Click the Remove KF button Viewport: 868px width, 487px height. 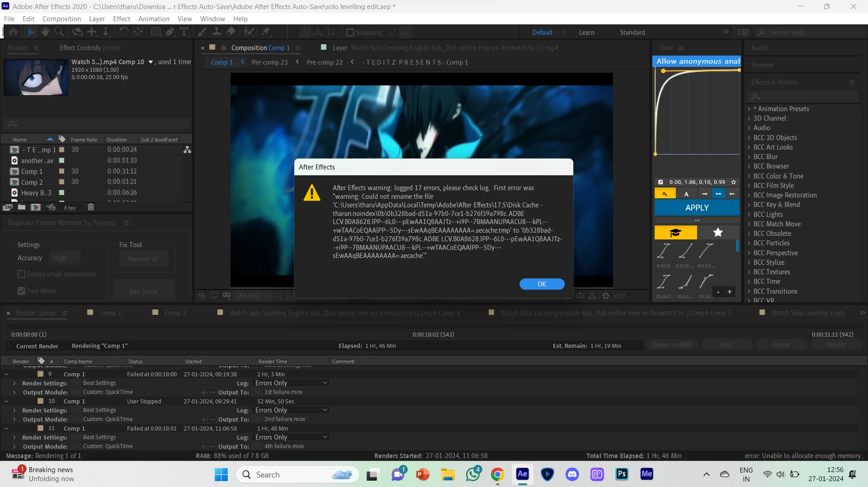coord(143,259)
